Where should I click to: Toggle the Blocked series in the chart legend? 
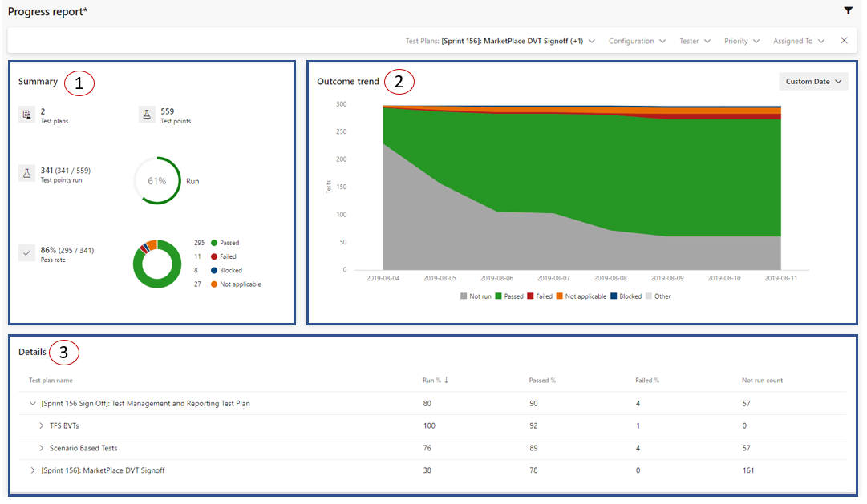click(614, 296)
